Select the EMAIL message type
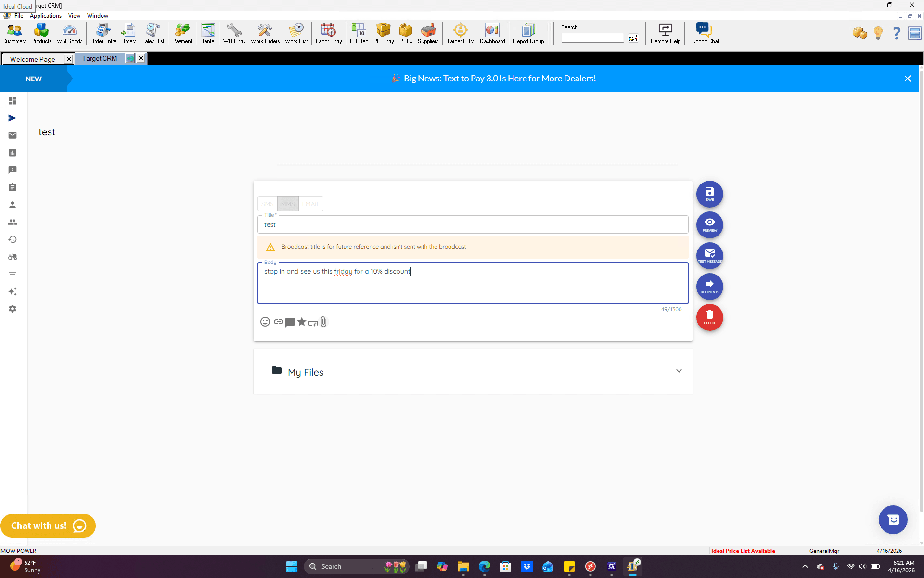 [310, 204]
